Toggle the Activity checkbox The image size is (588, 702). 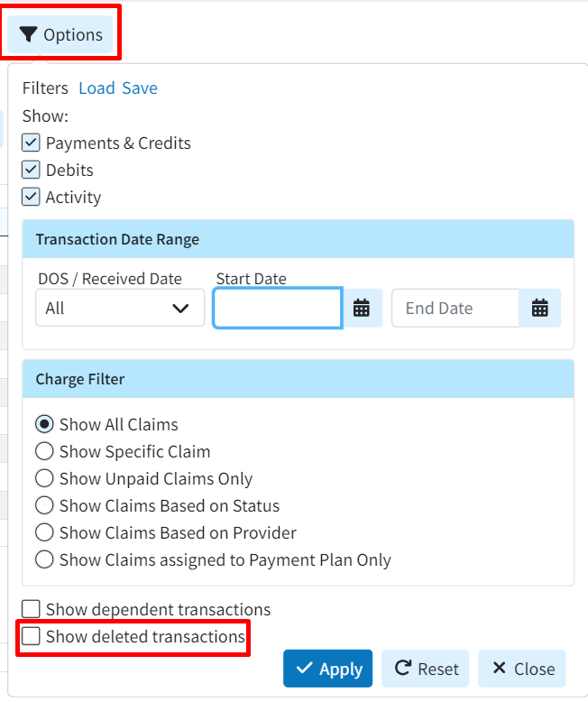click(x=32, y=197)
